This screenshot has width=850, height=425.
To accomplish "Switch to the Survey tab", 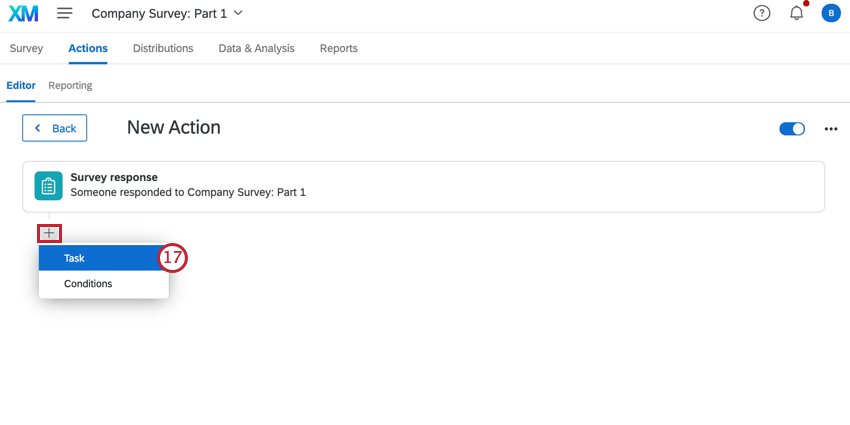I will pos(26,48).
